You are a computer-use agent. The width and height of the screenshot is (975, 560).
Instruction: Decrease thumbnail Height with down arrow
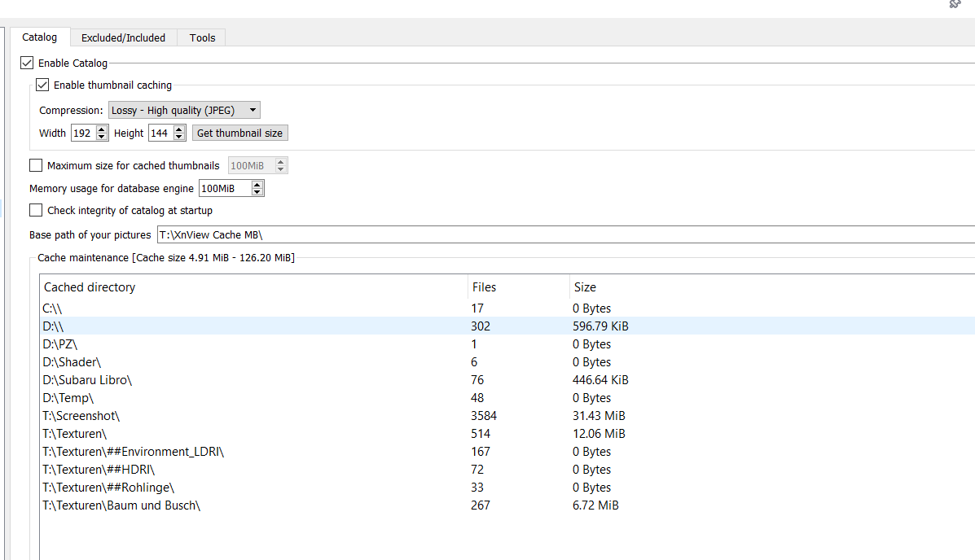179,137
